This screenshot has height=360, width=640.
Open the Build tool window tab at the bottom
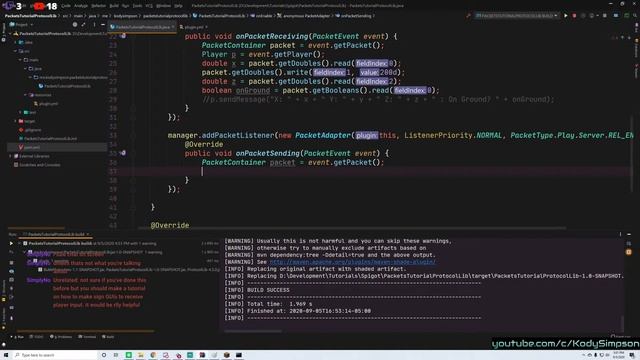coord(108,337)
